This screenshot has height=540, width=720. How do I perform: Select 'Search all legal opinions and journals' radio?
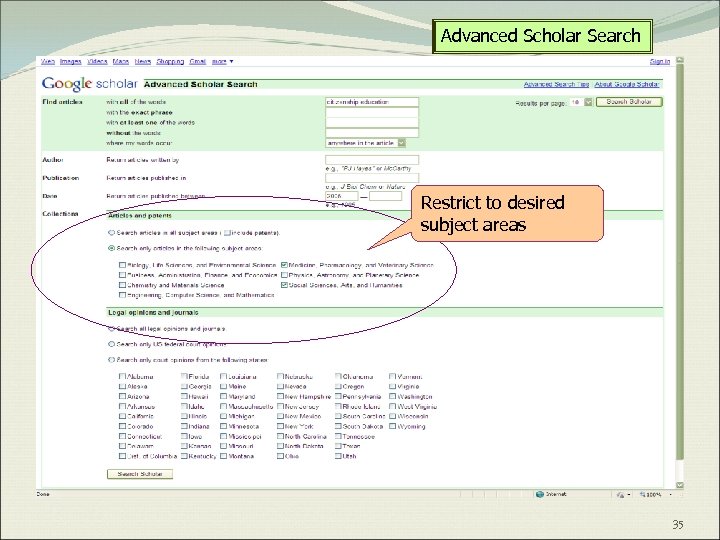(111, 329)
